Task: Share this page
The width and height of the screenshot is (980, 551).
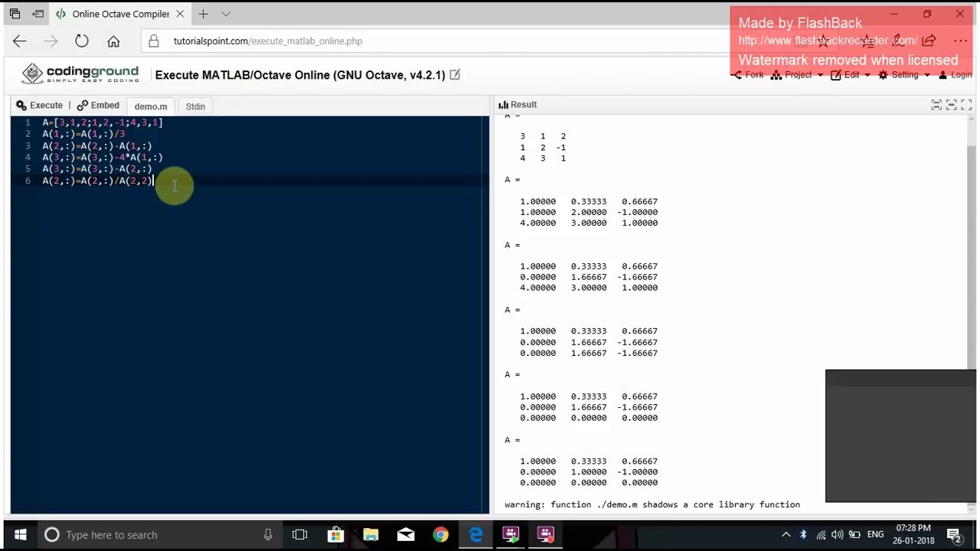Action: (929, 41)
